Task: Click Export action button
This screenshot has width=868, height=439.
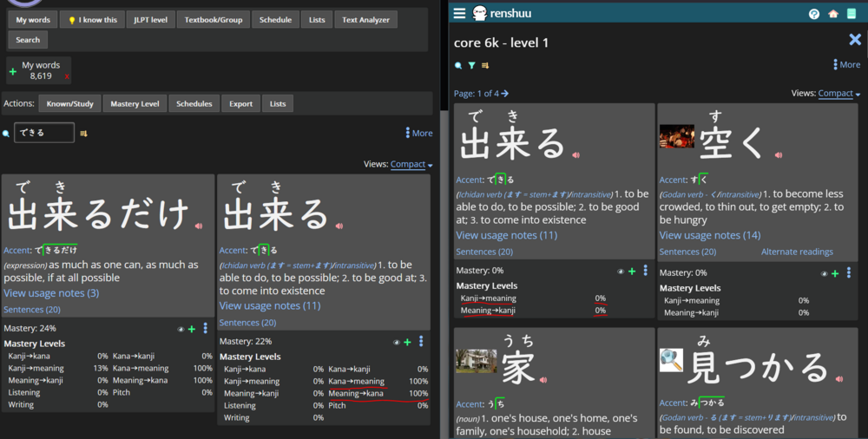Action: [240, 103]
